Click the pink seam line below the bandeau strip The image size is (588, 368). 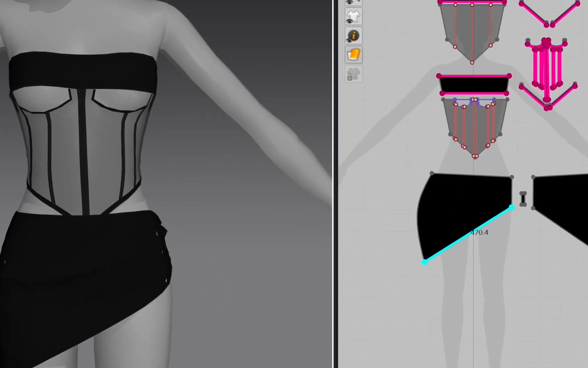pos(474,93)
